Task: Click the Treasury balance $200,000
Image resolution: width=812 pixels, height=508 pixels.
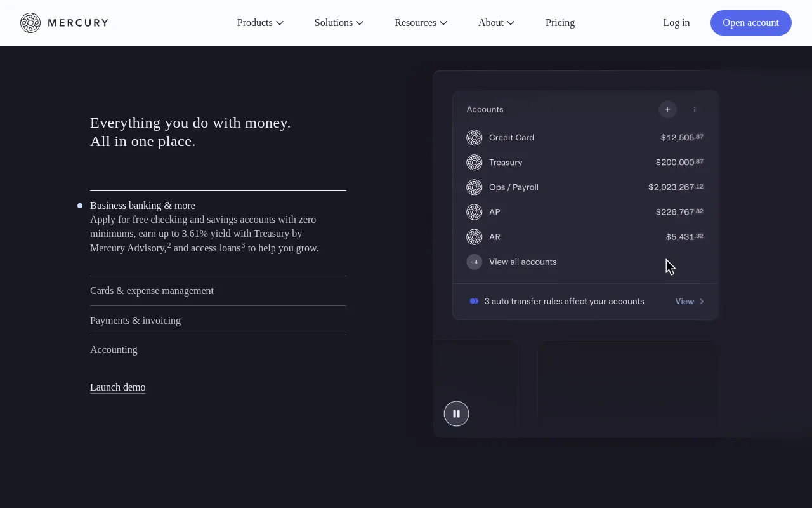Action: click(679, 162)
